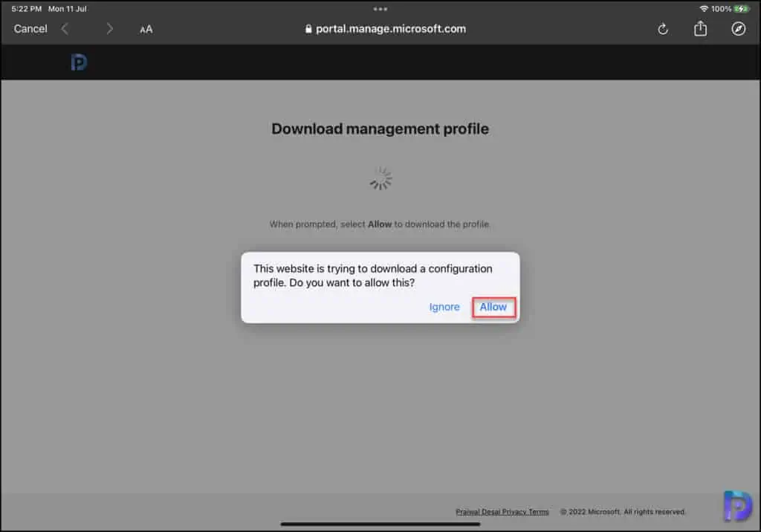Open the share sheet icon
This screenshot has width=761, height=532.
[700, 29]
